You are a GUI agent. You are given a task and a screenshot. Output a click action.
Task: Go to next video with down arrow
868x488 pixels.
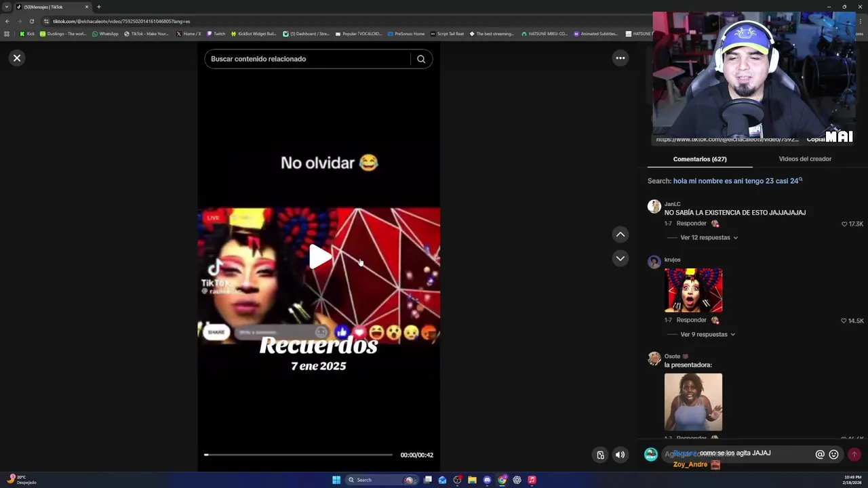pos(620,258)
